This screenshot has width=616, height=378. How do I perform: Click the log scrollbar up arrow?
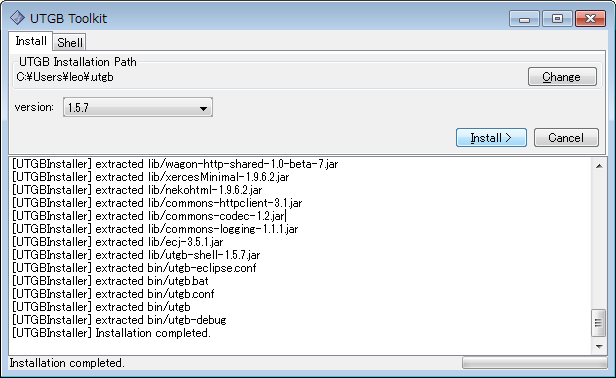click(x=599, y=166)
